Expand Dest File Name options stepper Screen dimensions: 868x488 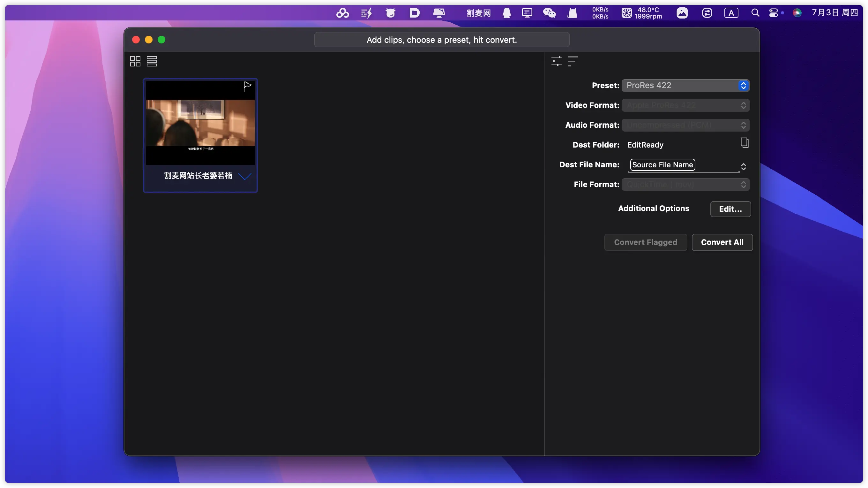pos(743,167)
